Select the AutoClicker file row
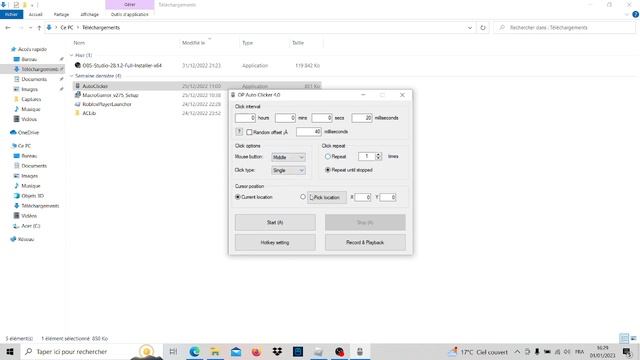The image size is (640, 360). (x=197, y=86)
